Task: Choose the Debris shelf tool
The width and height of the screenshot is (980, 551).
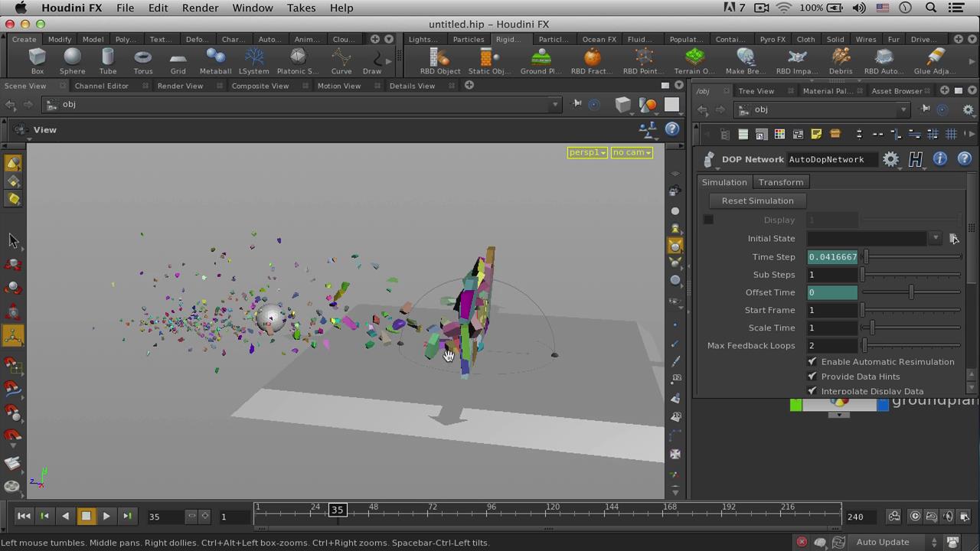Action: click(840, 60)
